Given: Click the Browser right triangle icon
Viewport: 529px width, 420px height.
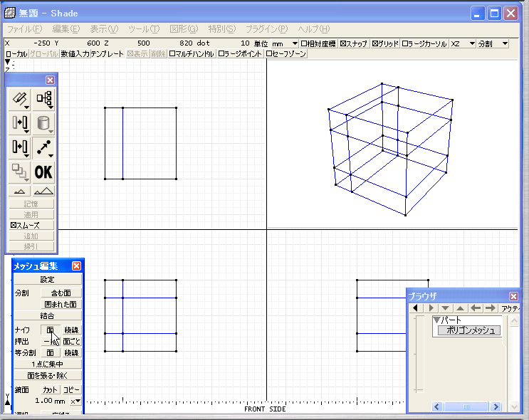Looking at the screenshot, I should click(431, 308).
